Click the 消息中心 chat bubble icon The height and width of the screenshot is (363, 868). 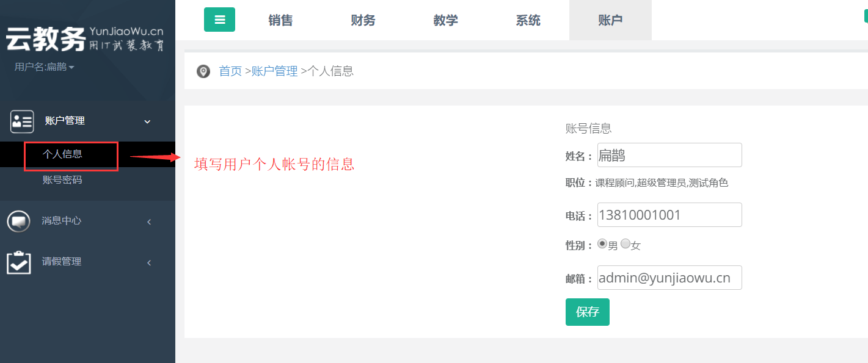[19, 221]
